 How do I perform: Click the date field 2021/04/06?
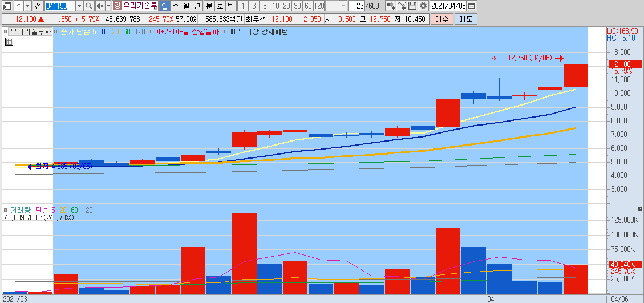tap(448, 6)
